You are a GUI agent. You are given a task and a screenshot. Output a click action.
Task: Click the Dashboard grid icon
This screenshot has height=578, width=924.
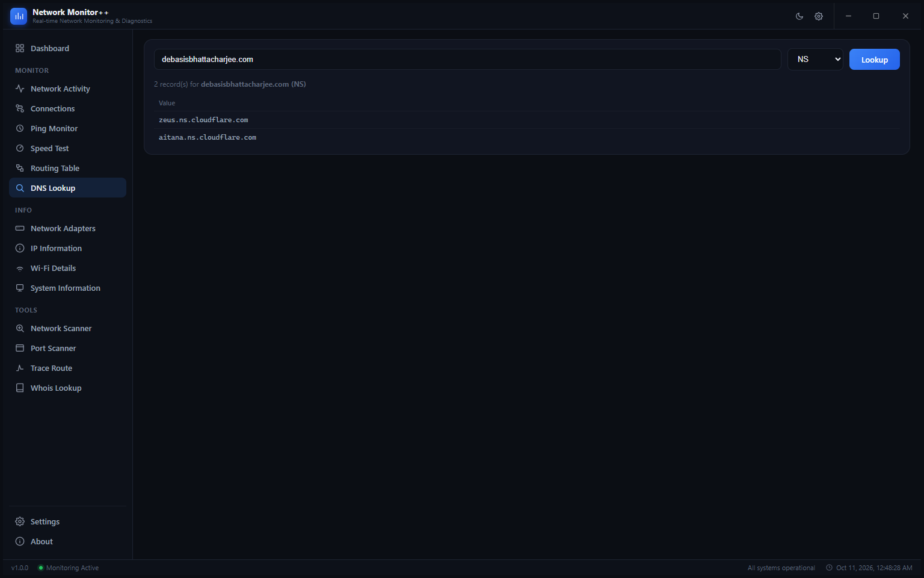[x=20, y=48]
